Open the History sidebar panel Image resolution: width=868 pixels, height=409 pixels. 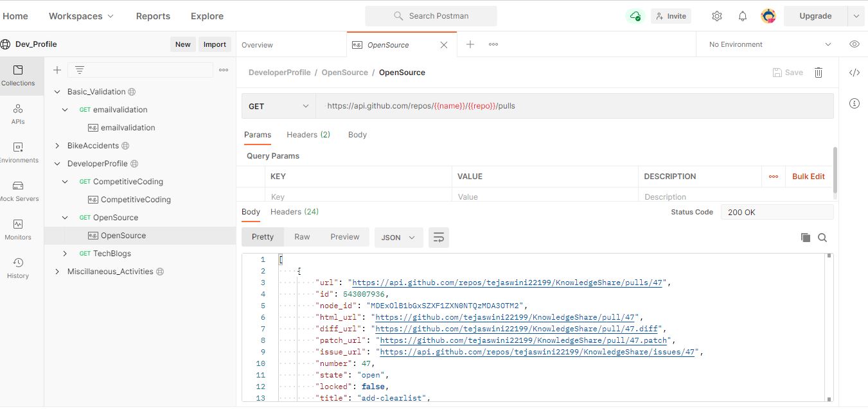(x=18, y=268)
